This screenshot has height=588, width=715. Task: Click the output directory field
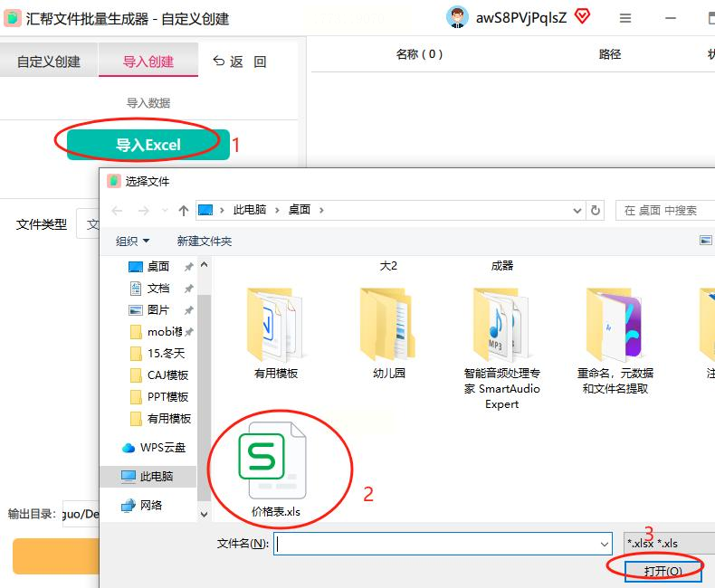coord(81,514)
